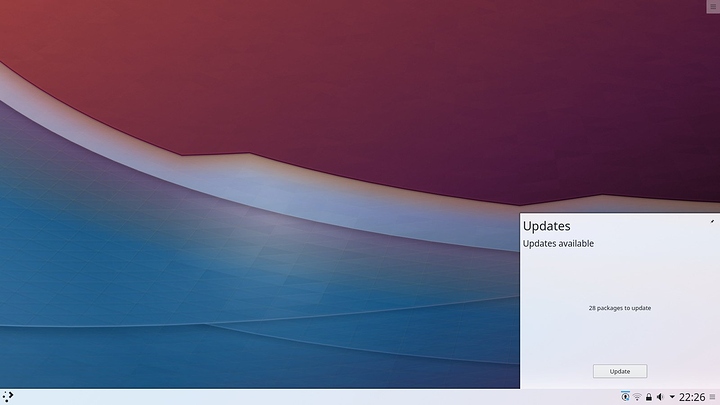Click the dark red upper wallpaper area

click(250, 70)
